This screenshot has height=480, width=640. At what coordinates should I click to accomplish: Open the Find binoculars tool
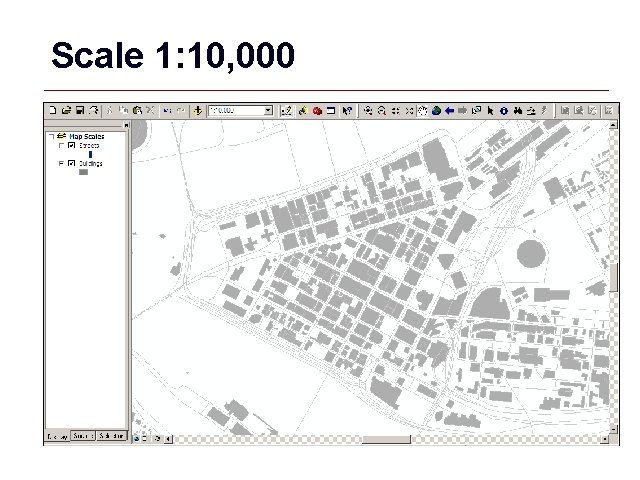tap(518, 111)
